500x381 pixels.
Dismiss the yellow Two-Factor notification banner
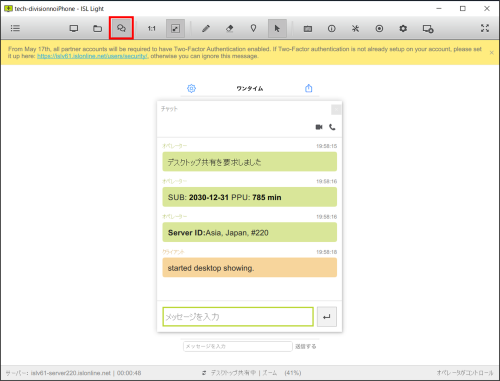pos(492,53)
